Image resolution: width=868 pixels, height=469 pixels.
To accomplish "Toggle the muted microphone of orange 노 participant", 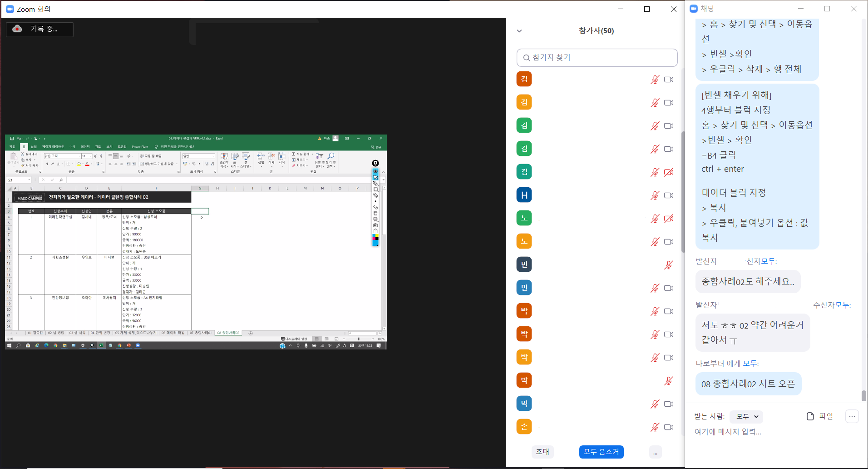I will coord(655,242).
